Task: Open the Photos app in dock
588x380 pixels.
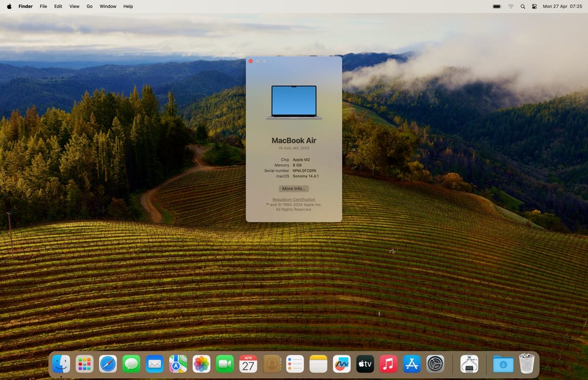Action: [202, 364]
